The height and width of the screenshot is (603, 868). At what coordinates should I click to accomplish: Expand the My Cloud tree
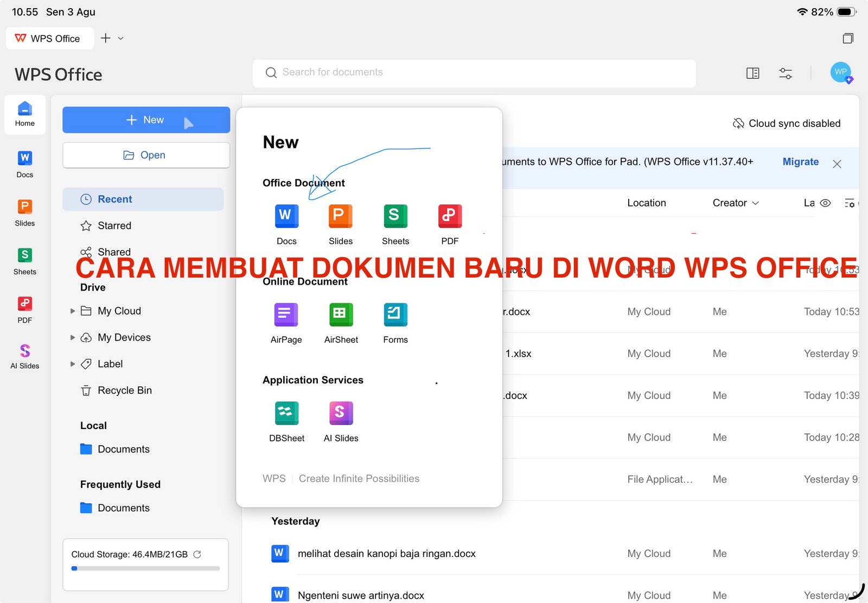[73, 311]
